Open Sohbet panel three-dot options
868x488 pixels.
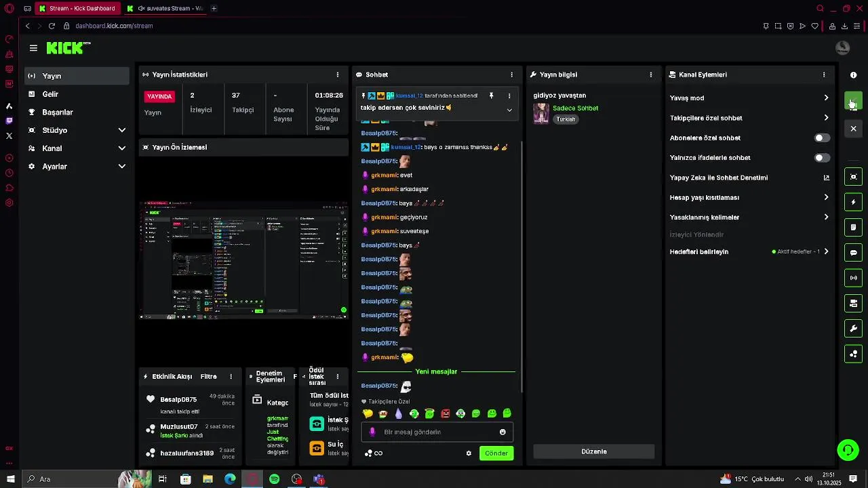(x=512, y=75)
